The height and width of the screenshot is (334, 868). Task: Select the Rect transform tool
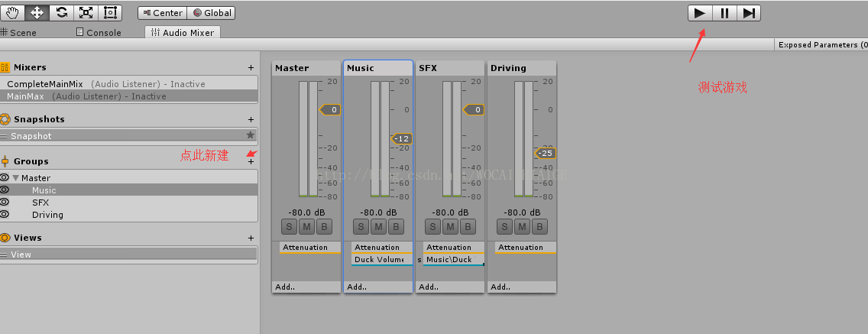tap(110, 12)
